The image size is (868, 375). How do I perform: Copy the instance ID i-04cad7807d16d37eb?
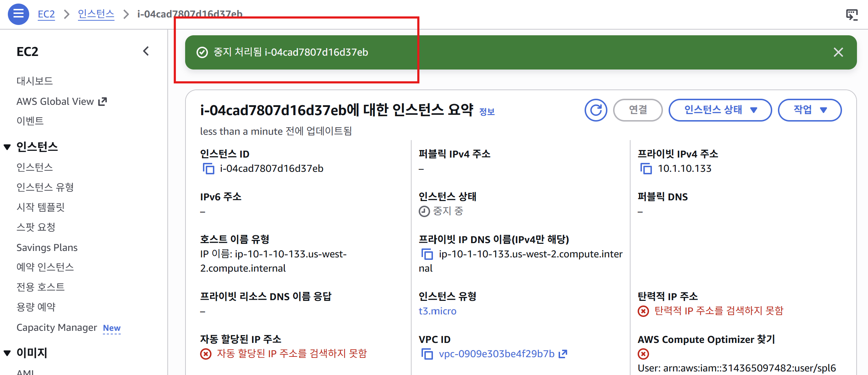208,169
